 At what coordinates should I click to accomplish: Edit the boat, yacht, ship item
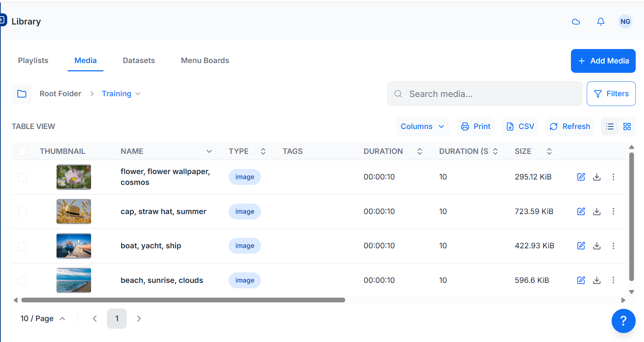click(x=581, y=246)
